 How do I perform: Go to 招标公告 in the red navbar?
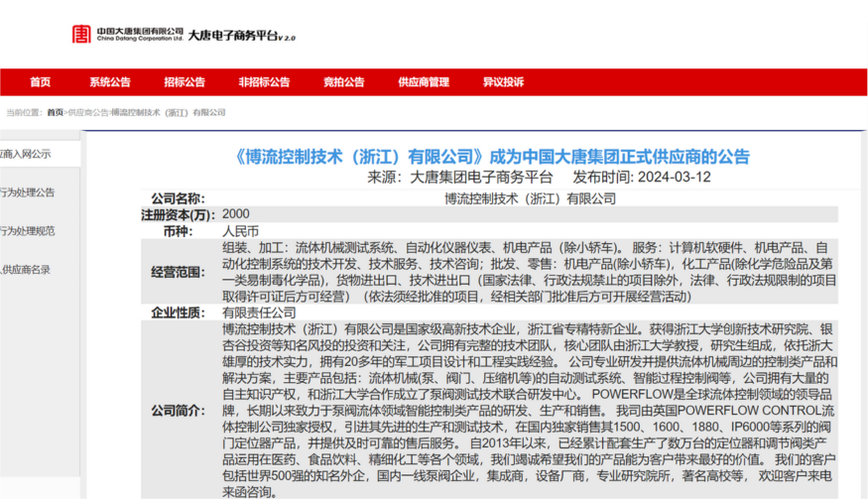point(185,82)
